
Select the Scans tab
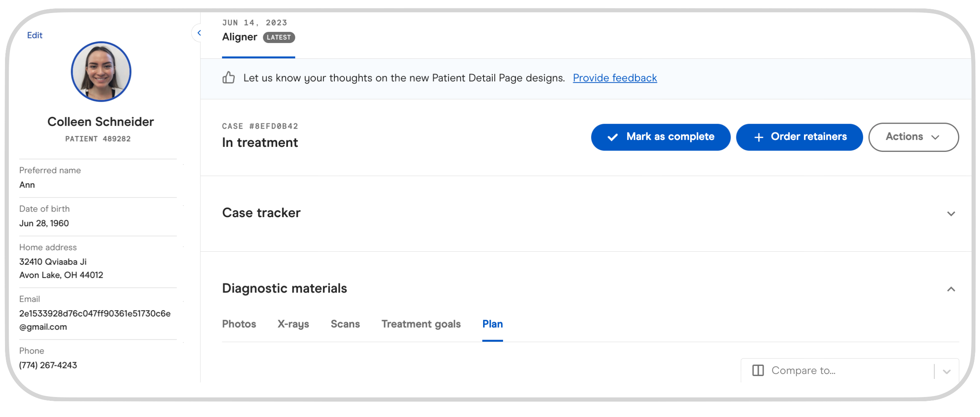pos(345,324)
